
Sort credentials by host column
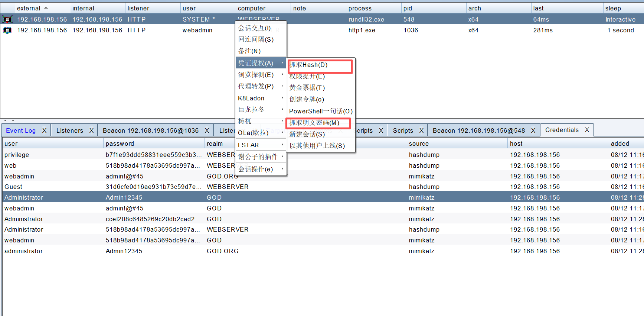coord(558,144)
